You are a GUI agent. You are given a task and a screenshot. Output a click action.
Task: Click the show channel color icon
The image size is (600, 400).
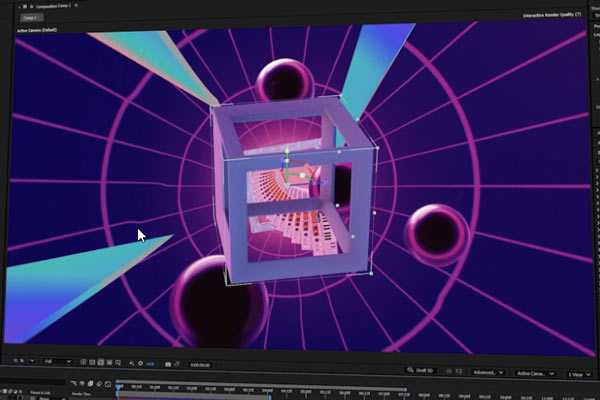point(131,363)
